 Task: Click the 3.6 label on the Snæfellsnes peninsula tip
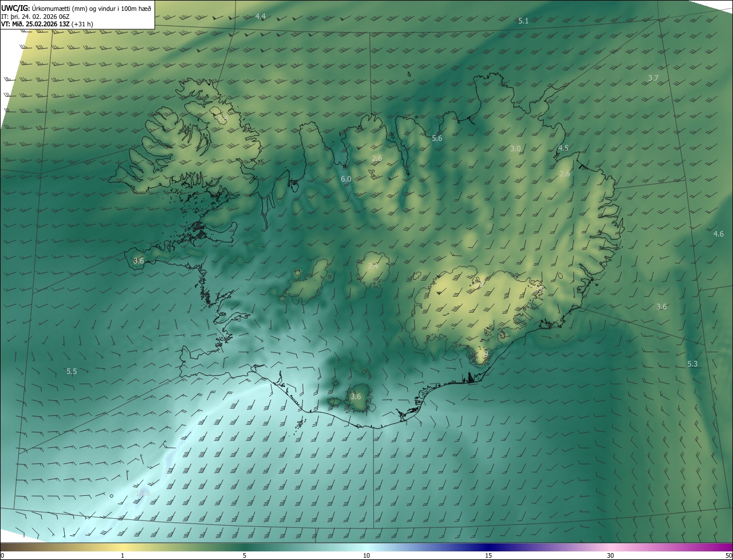point(139,261)
